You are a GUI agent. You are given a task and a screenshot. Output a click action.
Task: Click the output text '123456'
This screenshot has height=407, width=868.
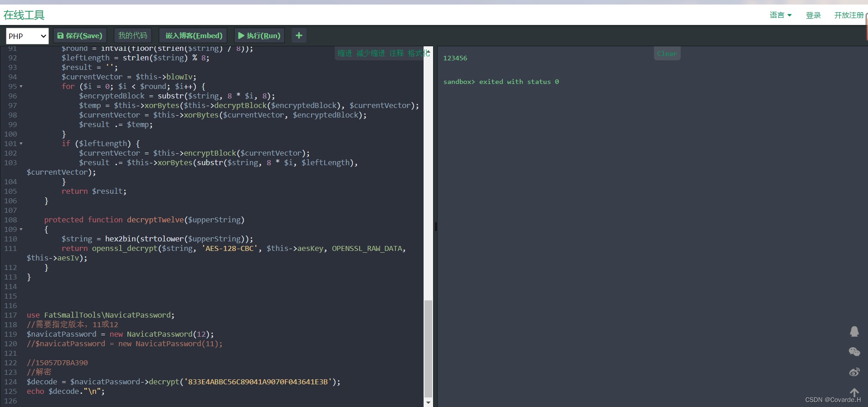click(x=455, y=58)
